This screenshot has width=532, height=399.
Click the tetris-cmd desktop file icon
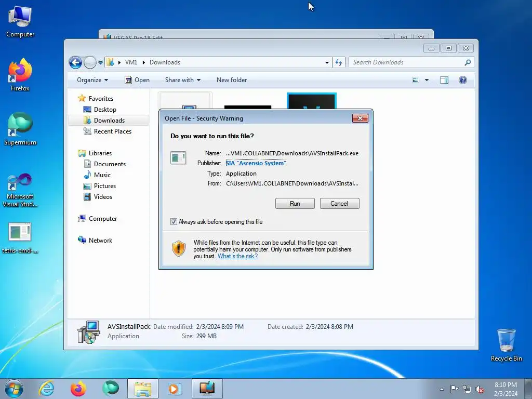[20, 238]
